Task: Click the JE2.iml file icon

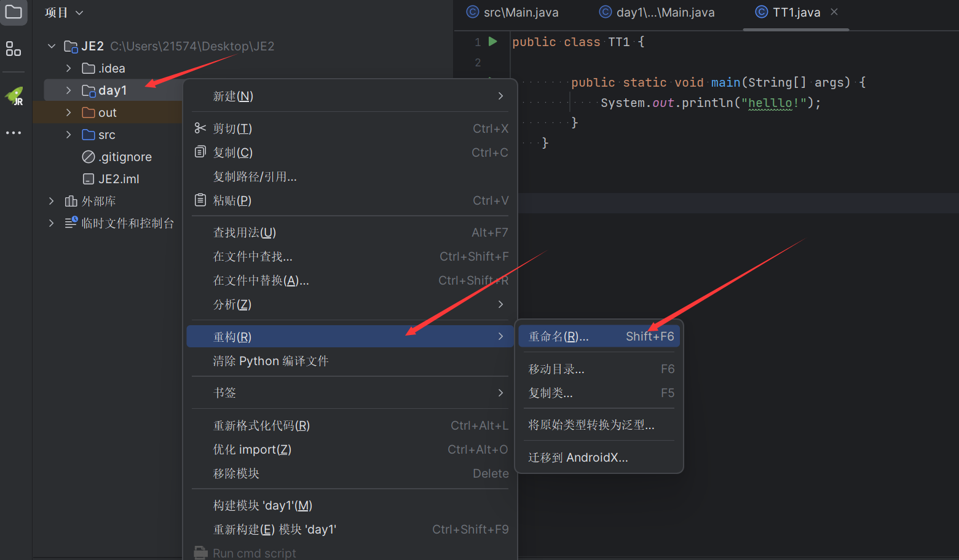Action: point(89,179)
